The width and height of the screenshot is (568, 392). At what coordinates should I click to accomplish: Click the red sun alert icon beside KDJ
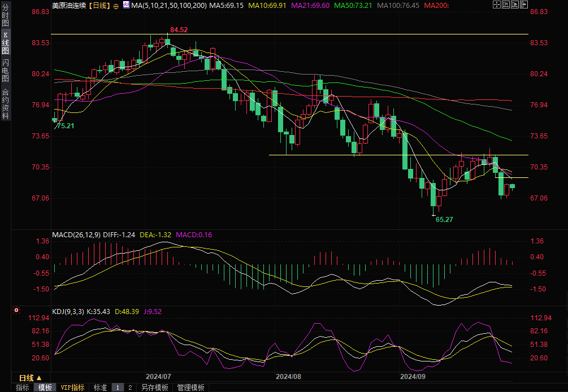16,310
